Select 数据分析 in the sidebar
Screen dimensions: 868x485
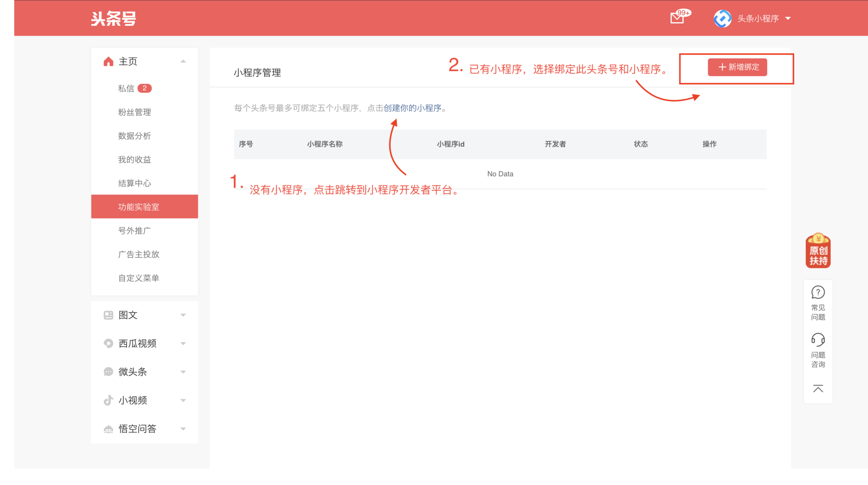tap(134, 136)
